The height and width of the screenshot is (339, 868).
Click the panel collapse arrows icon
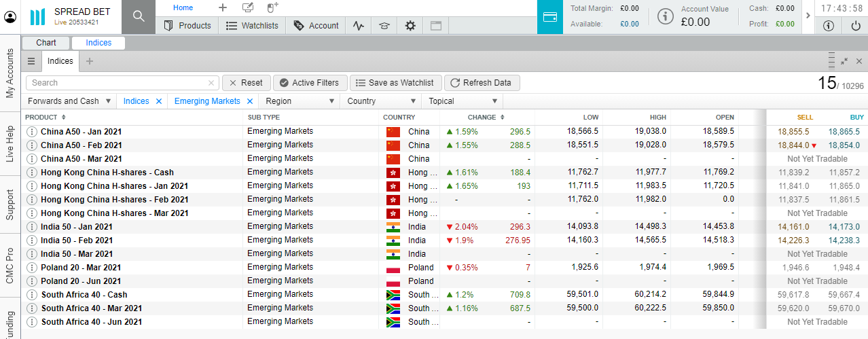[844, 61]
